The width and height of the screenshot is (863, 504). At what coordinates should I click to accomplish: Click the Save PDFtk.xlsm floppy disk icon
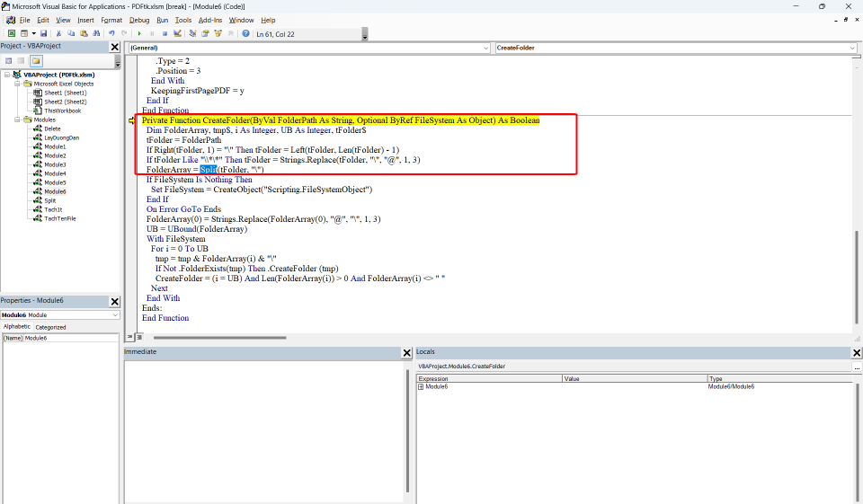44,33
